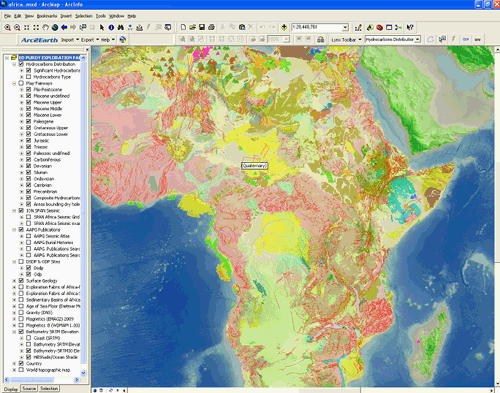Open the Arc2Earth Export dropdown
The width and height of the screenshot is (500, 393).
90,40
